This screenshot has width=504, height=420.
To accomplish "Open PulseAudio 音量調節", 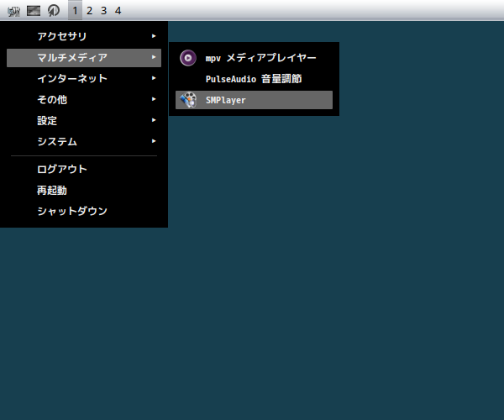I will coord(254,79).
